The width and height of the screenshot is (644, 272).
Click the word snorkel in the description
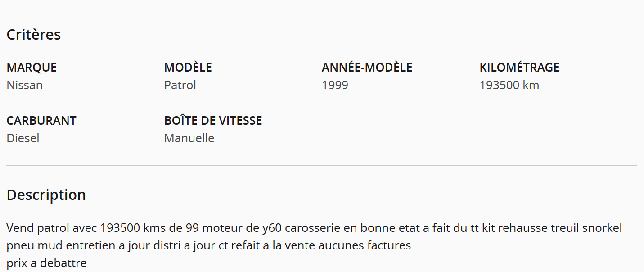602,228
